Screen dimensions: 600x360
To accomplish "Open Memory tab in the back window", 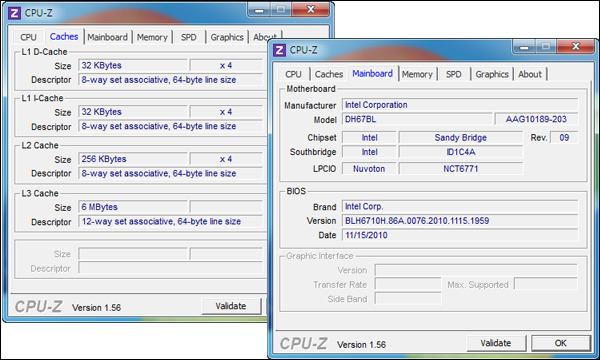I will [152, 37].
